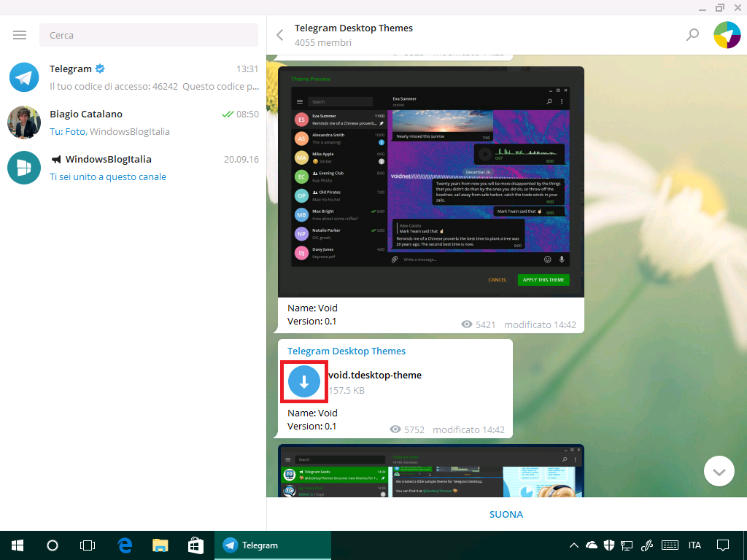Open the hamburger main menu
This screenshot has width=747, height=560.
[x=20, y=35]
